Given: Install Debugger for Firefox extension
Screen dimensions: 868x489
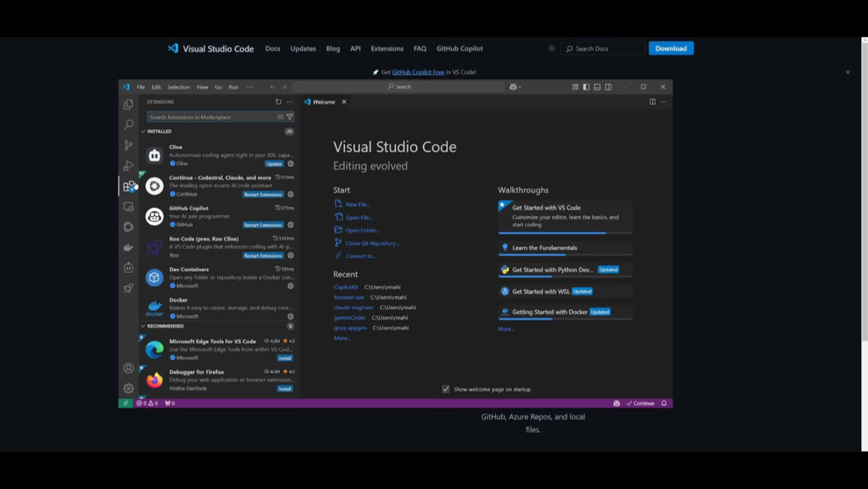Looking at the screenshot, I should [x=285, y=388].
